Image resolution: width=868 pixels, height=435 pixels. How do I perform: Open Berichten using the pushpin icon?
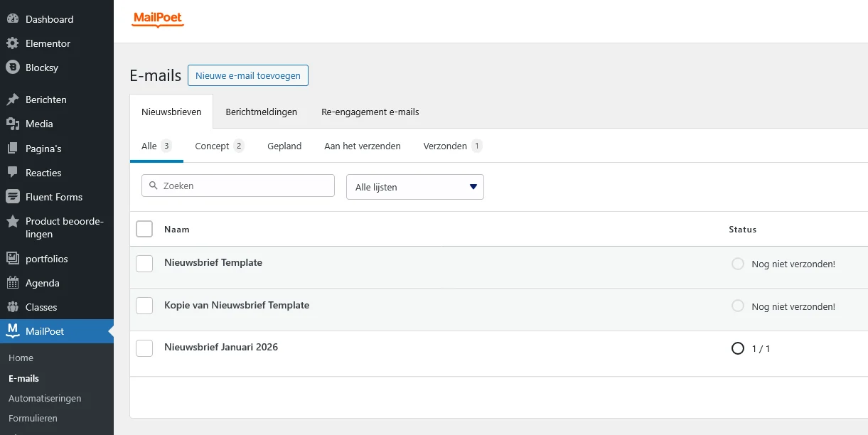click(x=13, y=100)
